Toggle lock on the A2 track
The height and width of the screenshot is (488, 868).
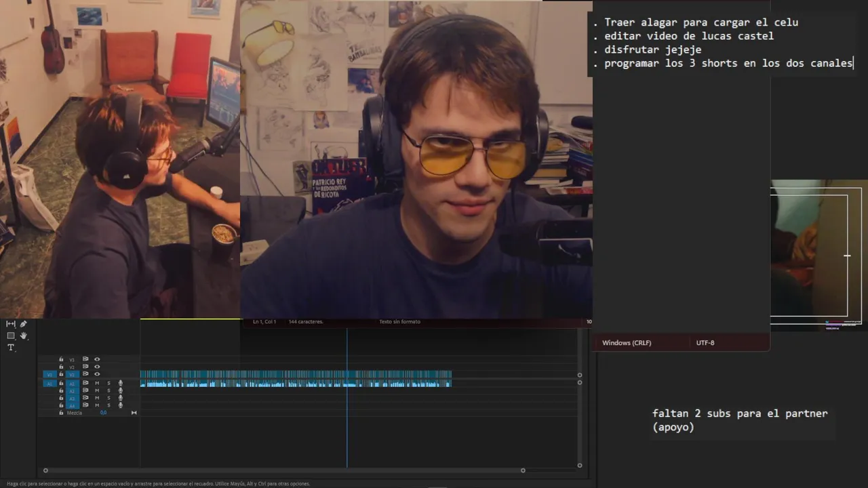(61, 390)
